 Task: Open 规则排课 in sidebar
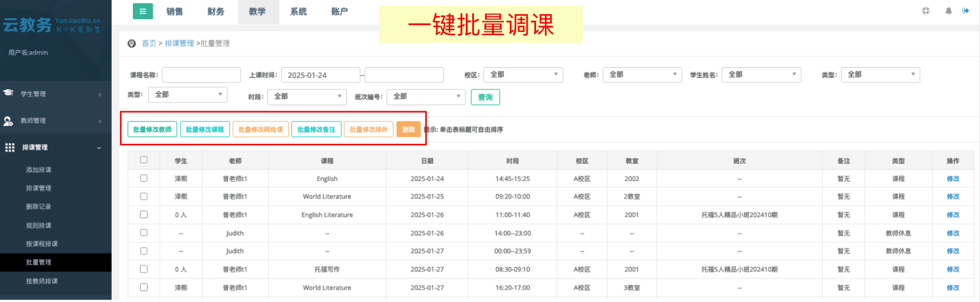pyautogui.click(x=38, y=225)
